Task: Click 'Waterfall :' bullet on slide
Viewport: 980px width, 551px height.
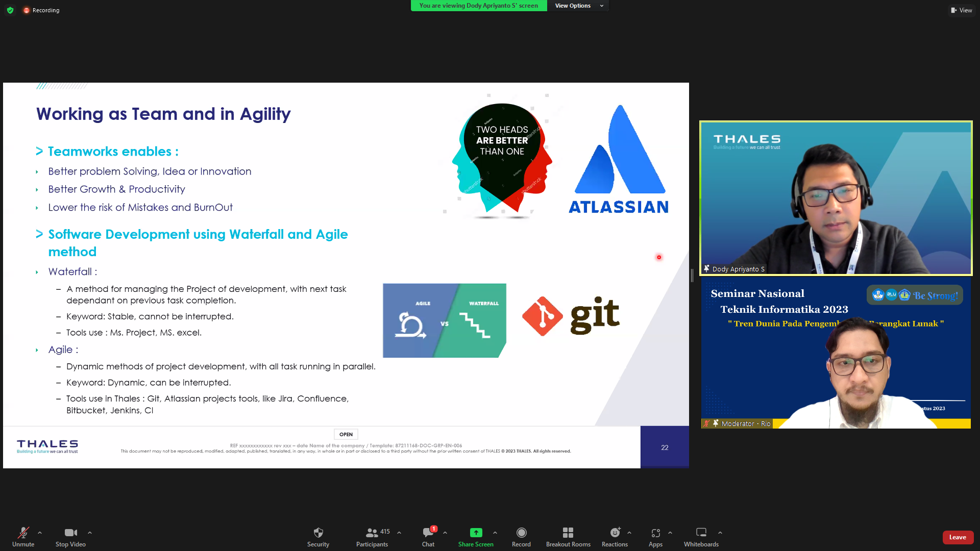Action: tap(72, 272)
